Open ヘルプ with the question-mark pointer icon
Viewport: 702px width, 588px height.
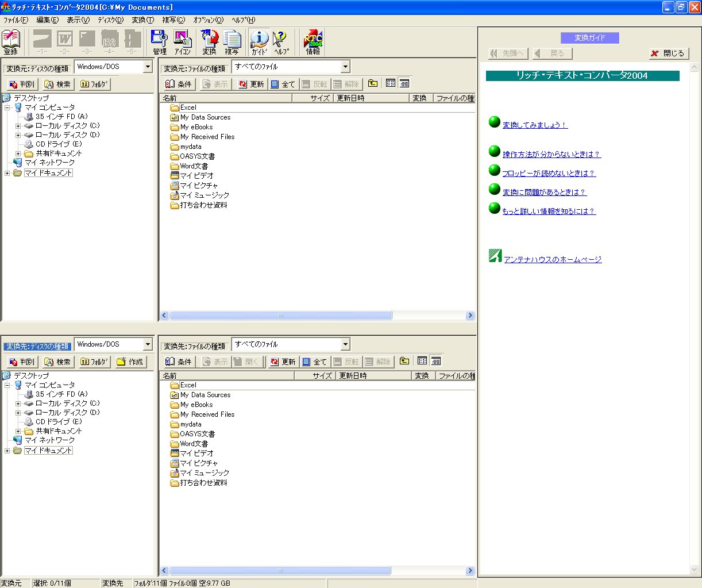click(x=281, y=42)
